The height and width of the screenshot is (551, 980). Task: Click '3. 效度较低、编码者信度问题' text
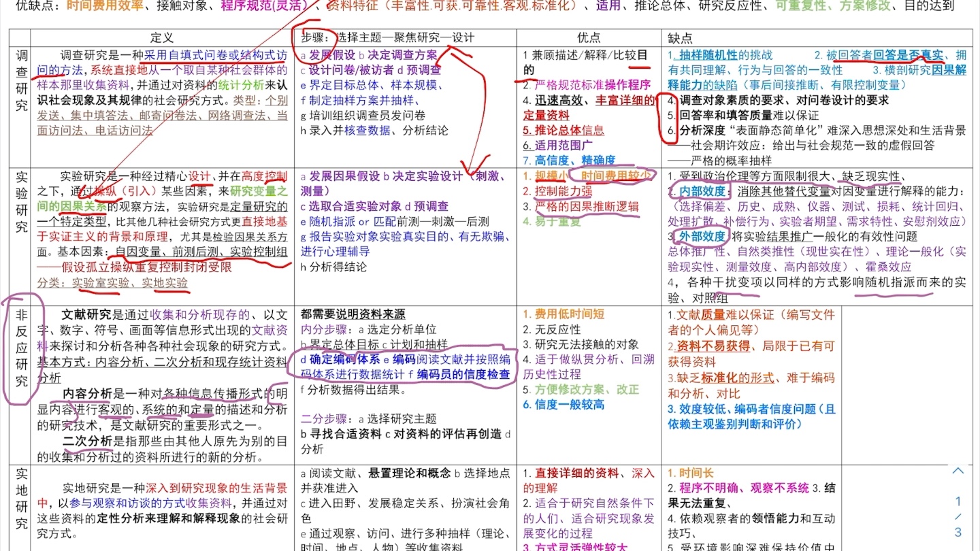click(x=742, y=410)
